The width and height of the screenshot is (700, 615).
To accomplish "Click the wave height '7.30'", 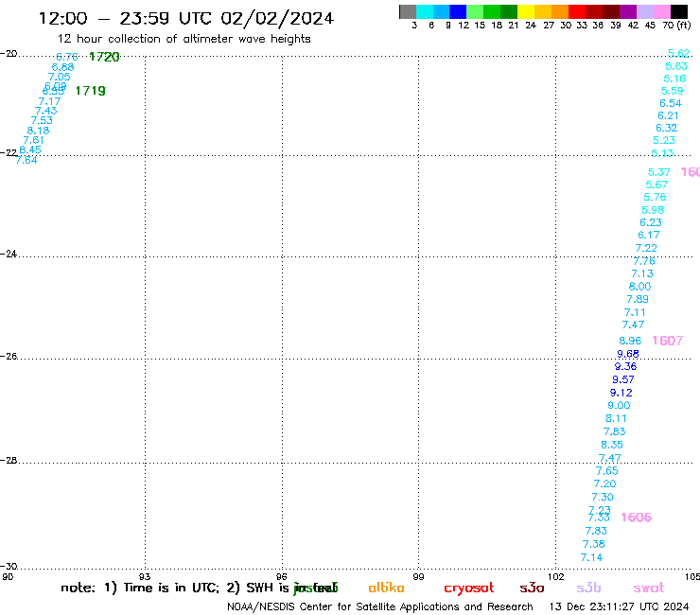I will (x=603, y=497).
